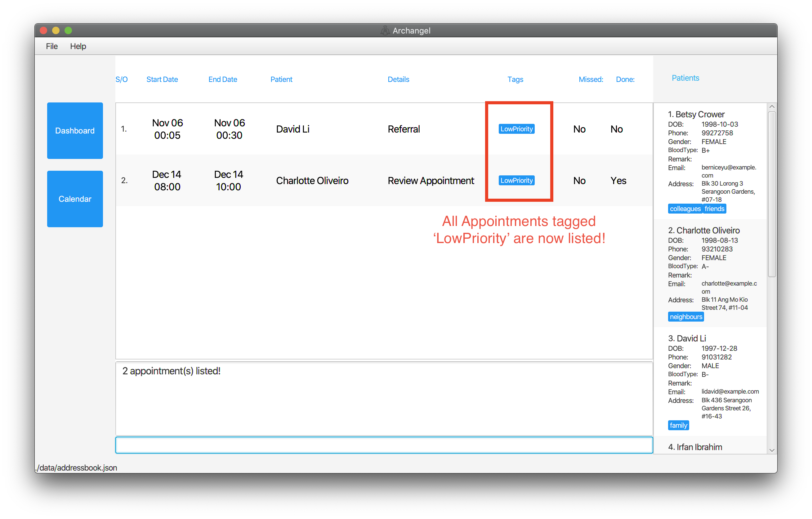The image size is (812, 519).
Task: Click the Details column header
Action: tap(398, 79)
